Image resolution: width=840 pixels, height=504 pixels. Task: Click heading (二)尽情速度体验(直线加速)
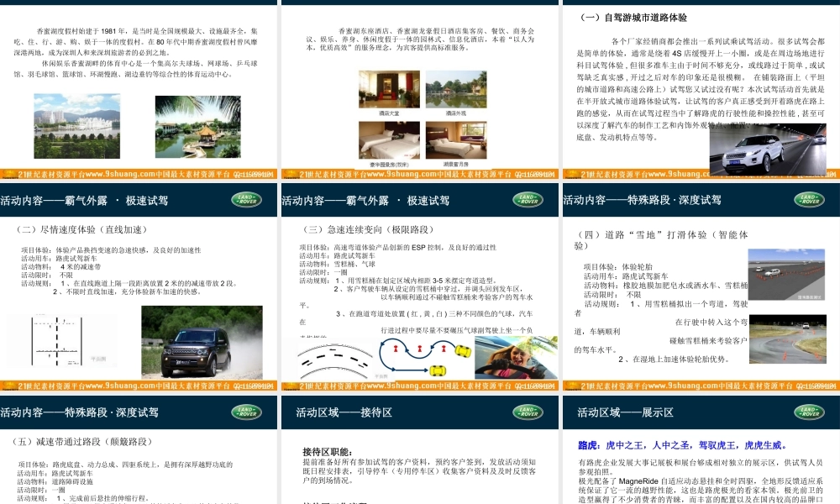click(x=82, y=229)
